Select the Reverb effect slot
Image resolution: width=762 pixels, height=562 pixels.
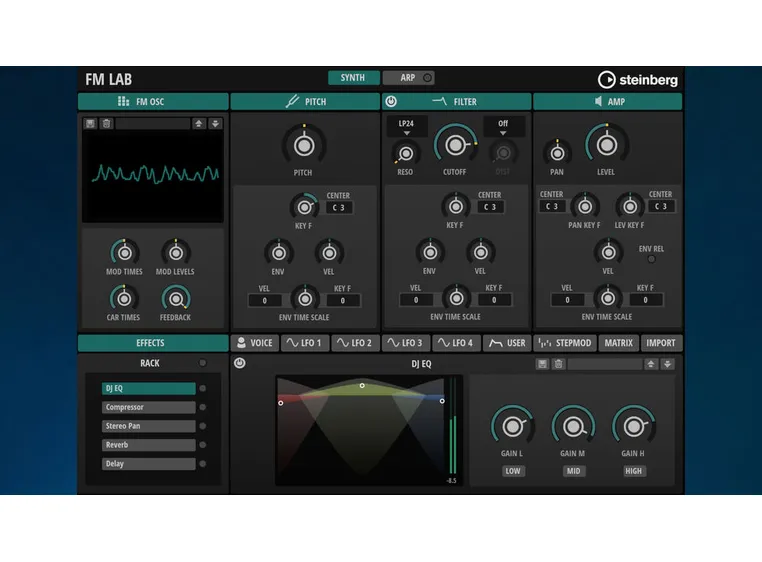149,445
